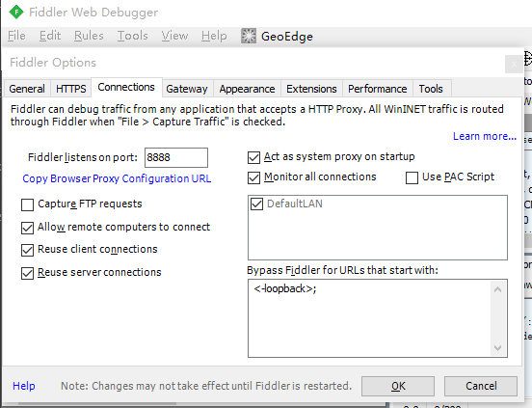Open the Gateway tab
Viewport: 532px width, 408px height.
(187, 89)
